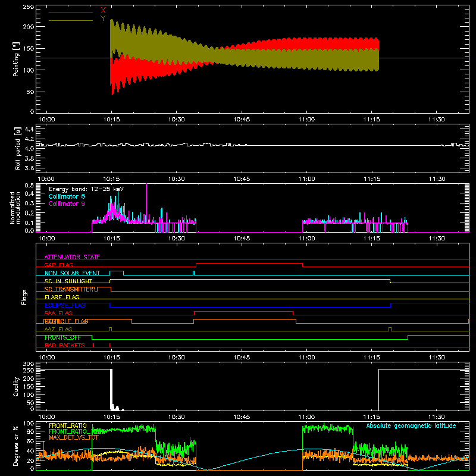Click the 'BAD_PACKETS' flag label
The width and height of the screenshot is (476, 476).
coord(65,345)
